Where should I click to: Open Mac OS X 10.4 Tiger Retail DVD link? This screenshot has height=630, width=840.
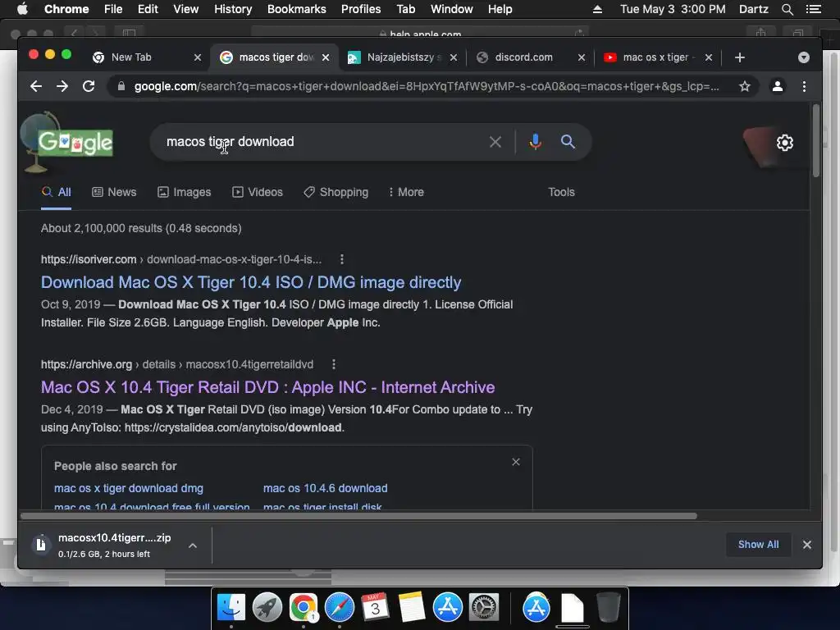coord(268,387)
